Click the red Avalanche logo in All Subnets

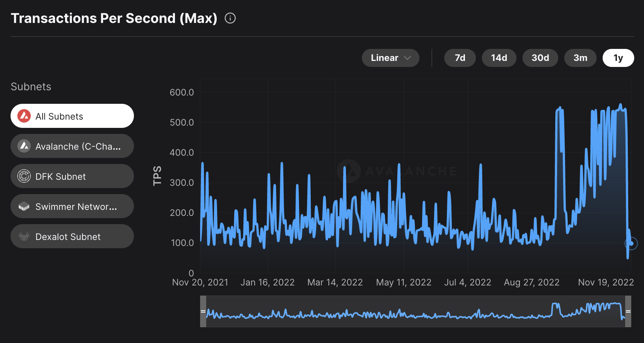tap(24, 116)
